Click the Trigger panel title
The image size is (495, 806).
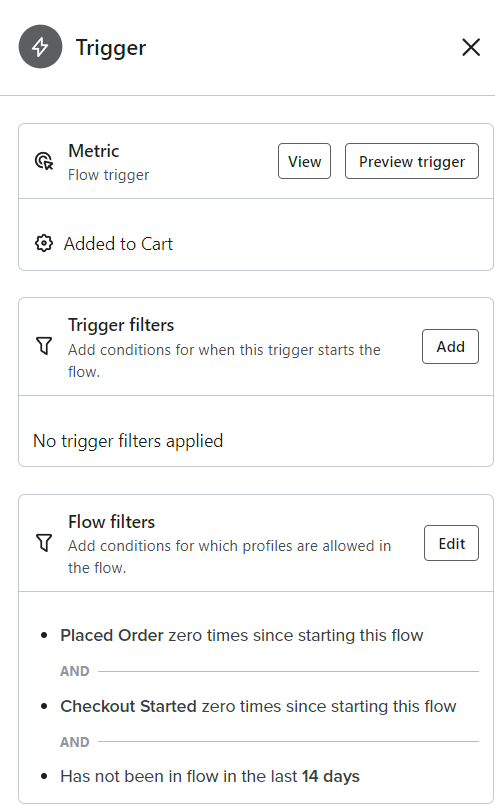pos(111,48)
